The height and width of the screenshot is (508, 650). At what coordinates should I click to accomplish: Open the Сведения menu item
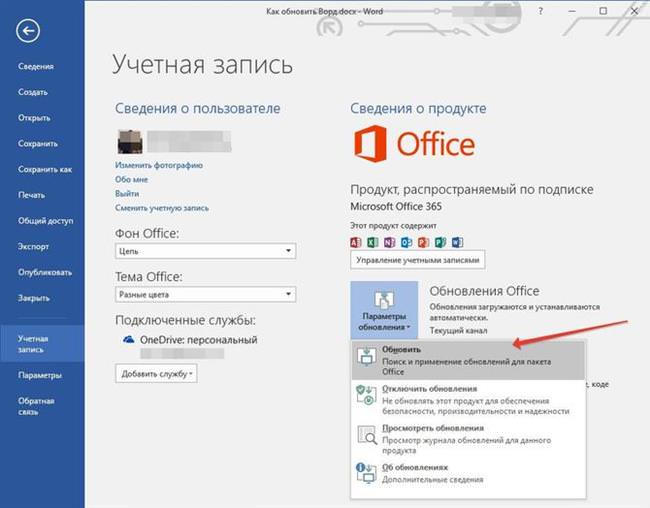tap(36, 66)
